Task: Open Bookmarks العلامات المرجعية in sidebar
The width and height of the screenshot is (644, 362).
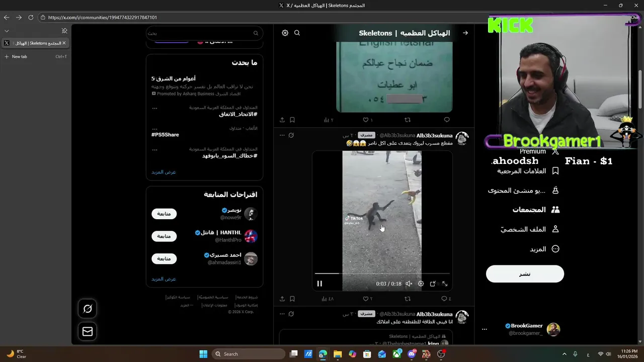Action: 528,171
